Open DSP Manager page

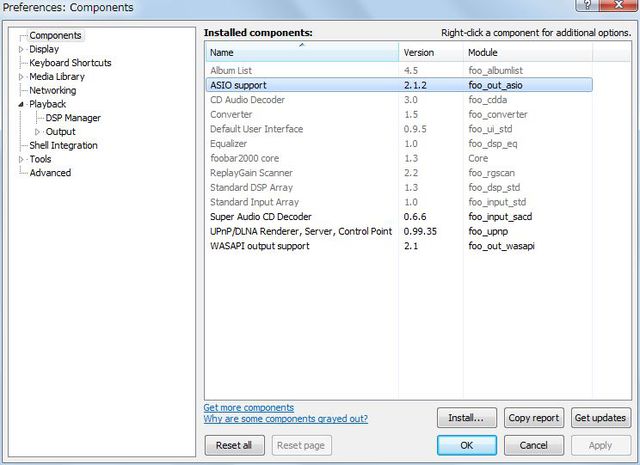click(73, 118)
